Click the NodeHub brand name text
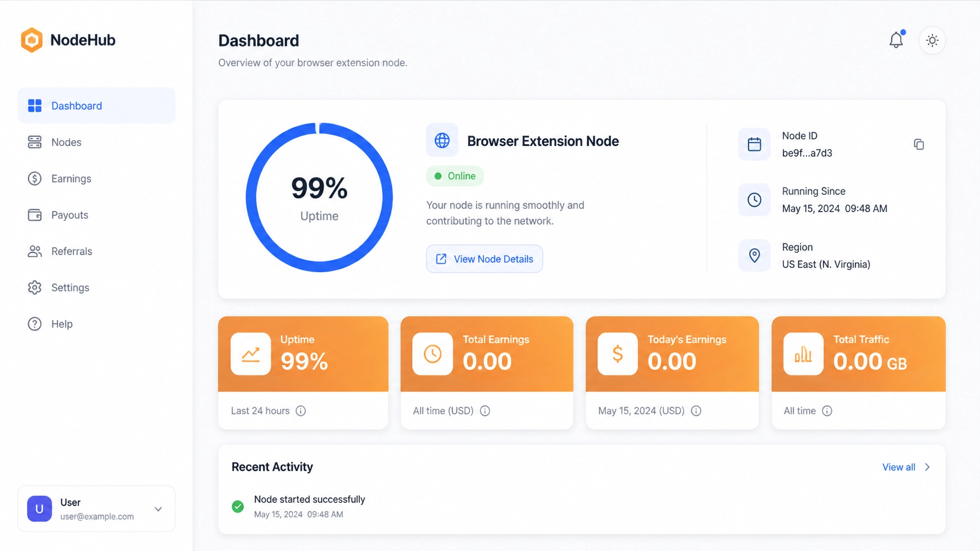Viewport: 980px width, 551px height. click(83, 40)
